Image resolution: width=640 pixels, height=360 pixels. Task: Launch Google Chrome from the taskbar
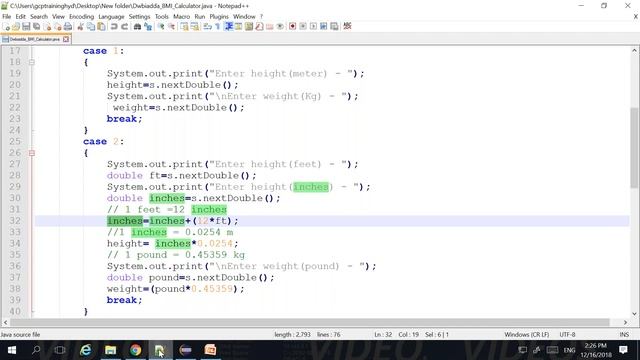[x=136, y=350]
